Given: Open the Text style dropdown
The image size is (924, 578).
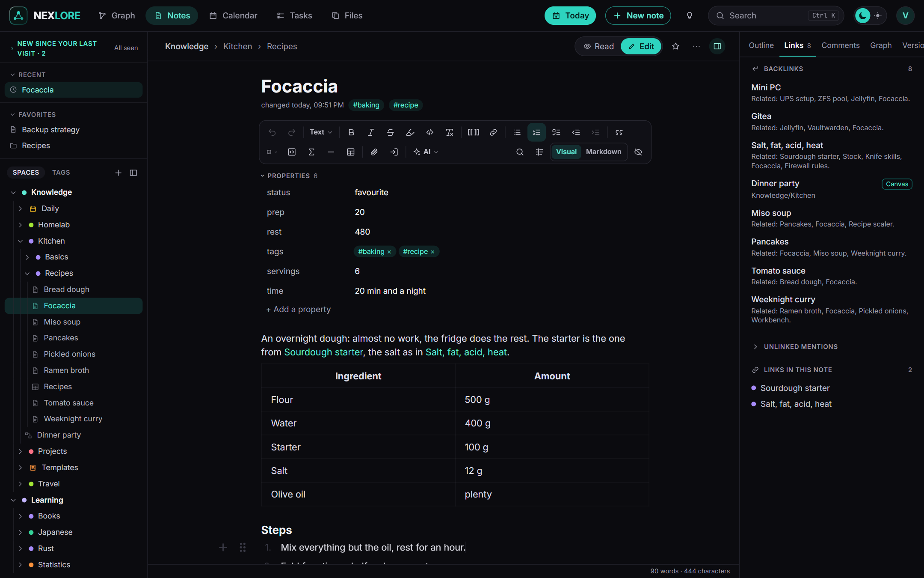Looking at the screenshot, I should [x=321, y=132].
